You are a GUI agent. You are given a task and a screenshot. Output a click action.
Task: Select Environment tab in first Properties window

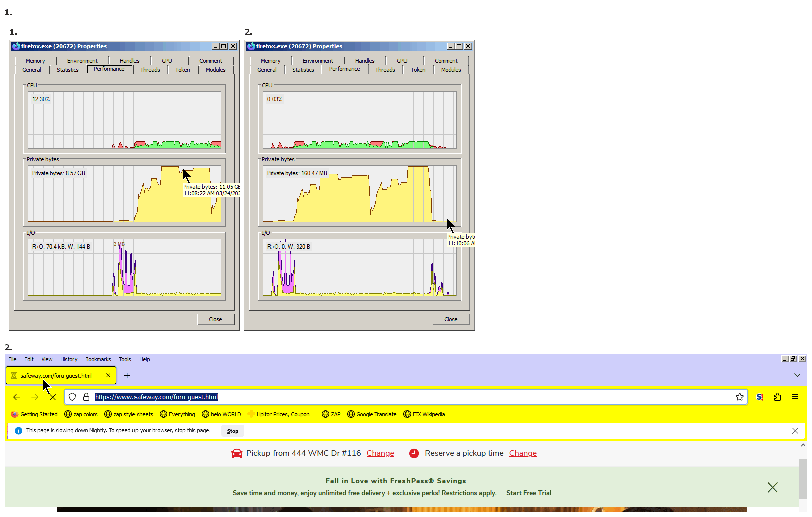(x=82, y=61)
